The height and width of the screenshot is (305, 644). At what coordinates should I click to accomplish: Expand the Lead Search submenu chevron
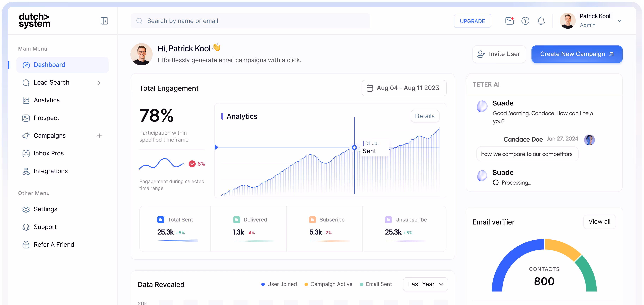pos(99,83)
